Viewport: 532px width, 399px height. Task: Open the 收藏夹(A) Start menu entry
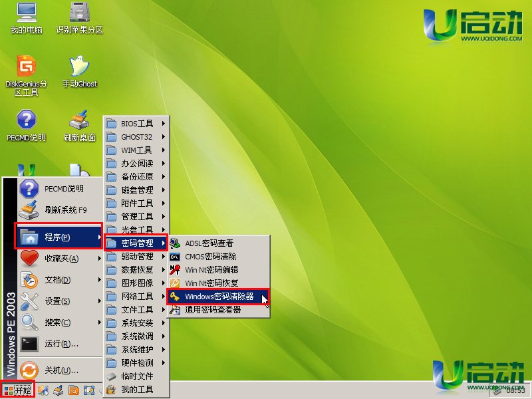coord(60,259)
